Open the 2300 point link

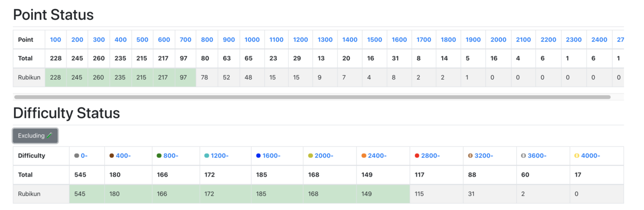point(574,40)
